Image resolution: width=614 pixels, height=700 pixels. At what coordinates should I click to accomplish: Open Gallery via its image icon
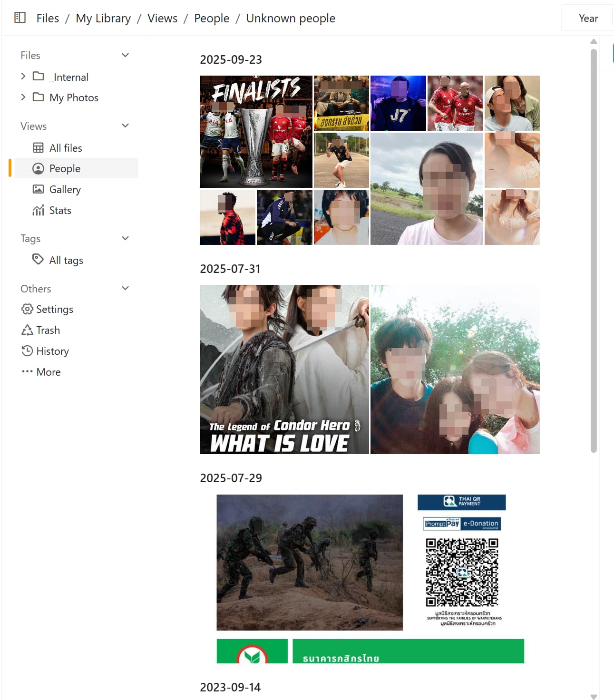tap(38, 189)
